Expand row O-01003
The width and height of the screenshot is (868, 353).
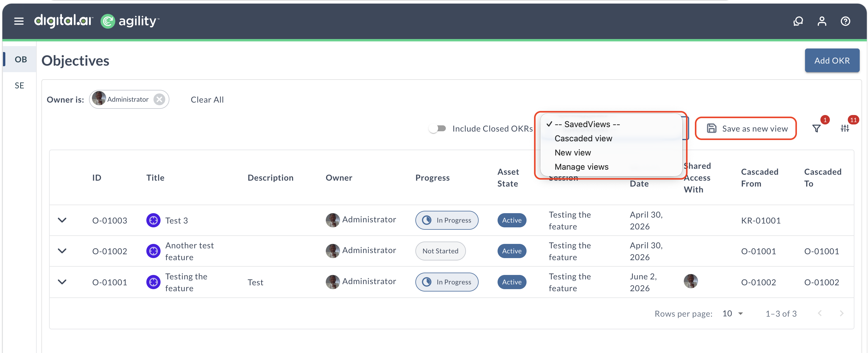62,220
